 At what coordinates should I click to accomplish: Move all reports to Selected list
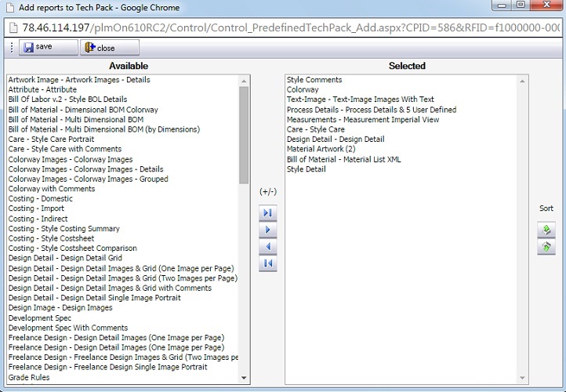(x=268, y=213)
